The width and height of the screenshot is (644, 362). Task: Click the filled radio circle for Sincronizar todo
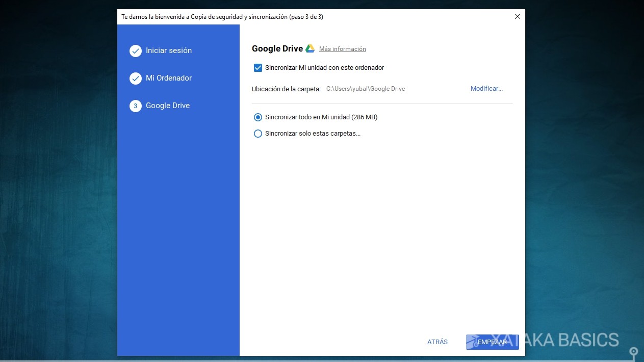click(258, 117)
